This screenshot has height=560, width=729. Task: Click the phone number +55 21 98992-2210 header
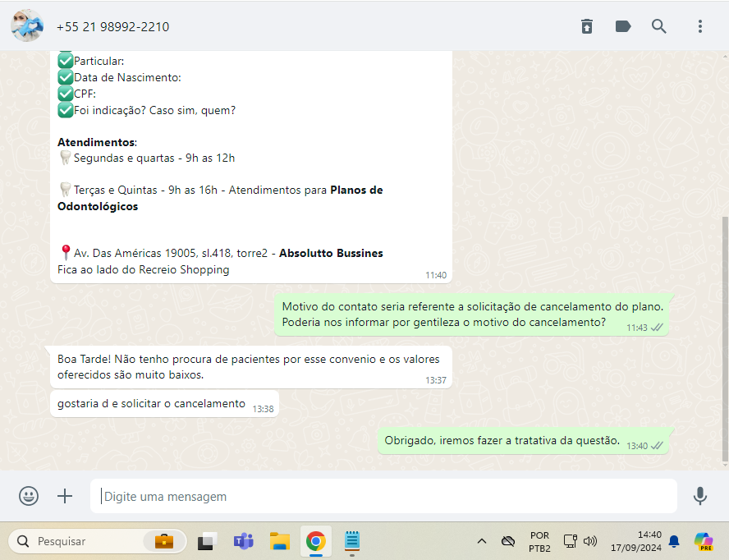[x=112, y=27]
